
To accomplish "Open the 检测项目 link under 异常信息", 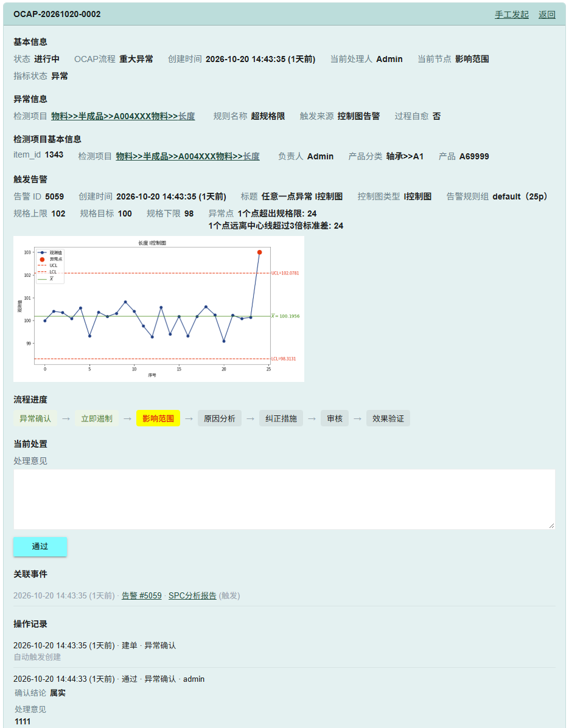I will (123, 116).
